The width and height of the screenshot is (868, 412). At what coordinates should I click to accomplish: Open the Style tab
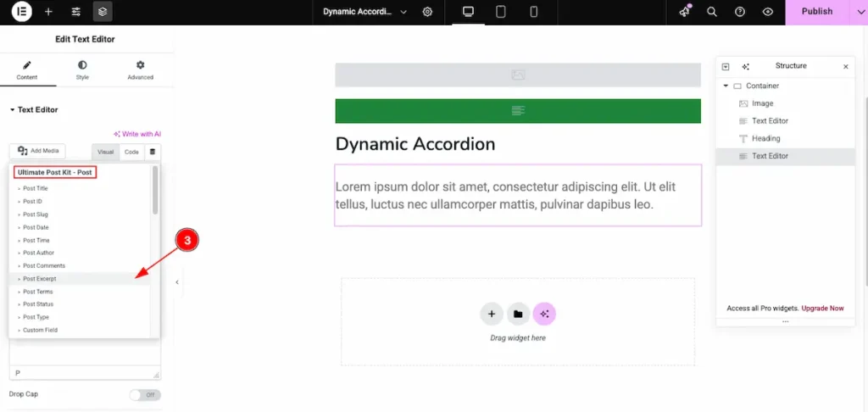82,70
